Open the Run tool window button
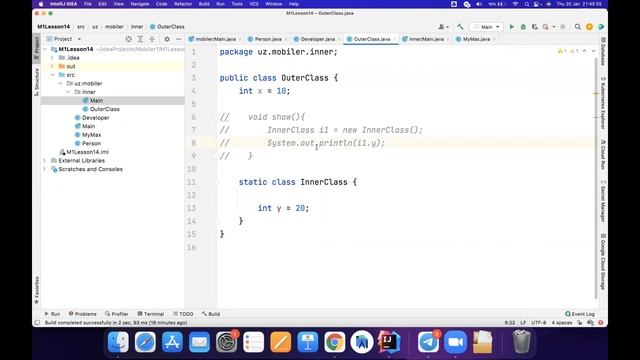Screen dimensions: 640x360 point(52,314)
